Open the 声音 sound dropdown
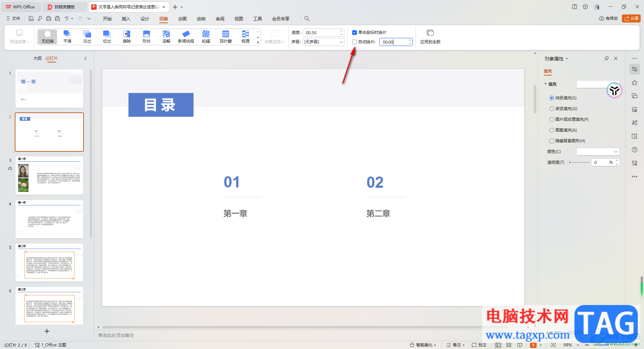 pyautogui.click(x=323, y=42)
